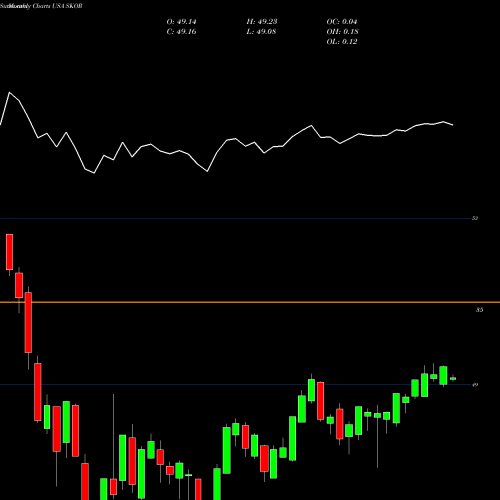Click the "L: 49.08" low value
The image size is (500, 500).
coord(262,32)
